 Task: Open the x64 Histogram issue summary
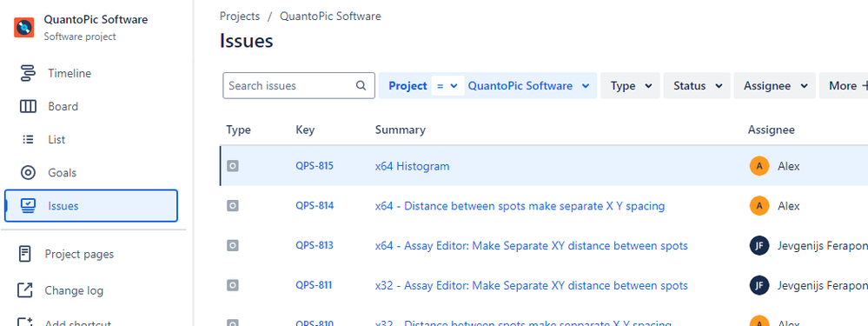click(413, 166)
